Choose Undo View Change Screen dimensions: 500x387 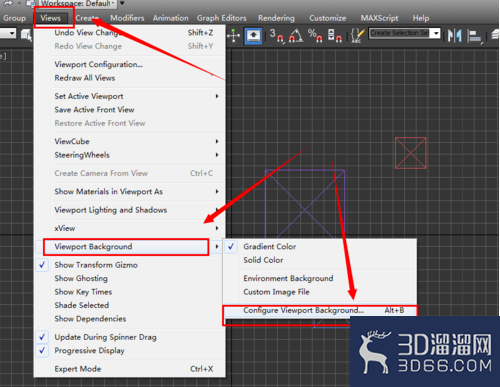click(130, 33)
